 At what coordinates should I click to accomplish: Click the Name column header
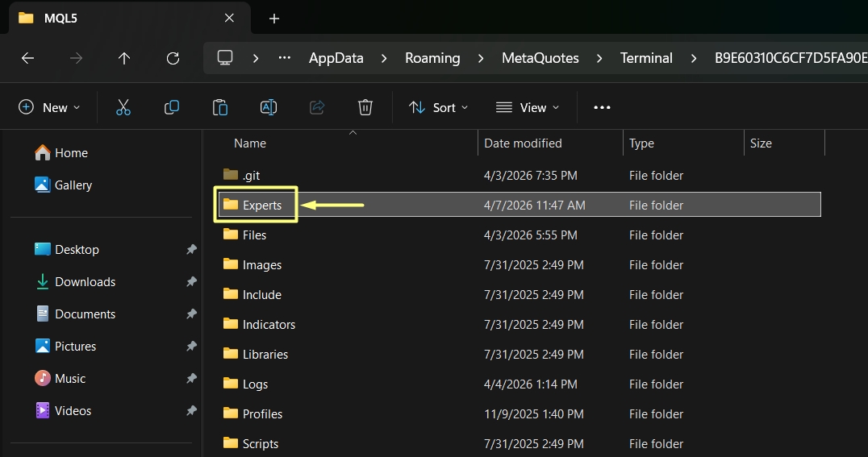point(250,143)
